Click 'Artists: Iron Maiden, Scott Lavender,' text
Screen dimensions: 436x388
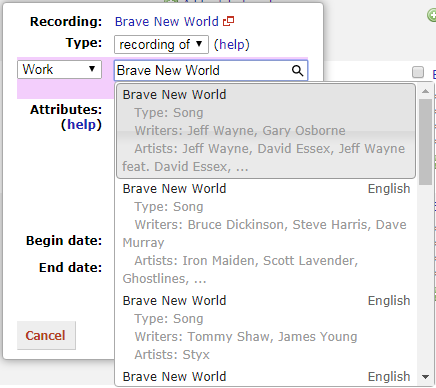coord(246,261)
